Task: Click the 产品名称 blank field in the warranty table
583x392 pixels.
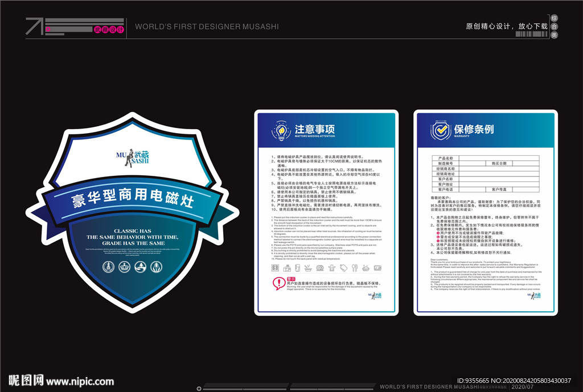Action: coord(499,158)
